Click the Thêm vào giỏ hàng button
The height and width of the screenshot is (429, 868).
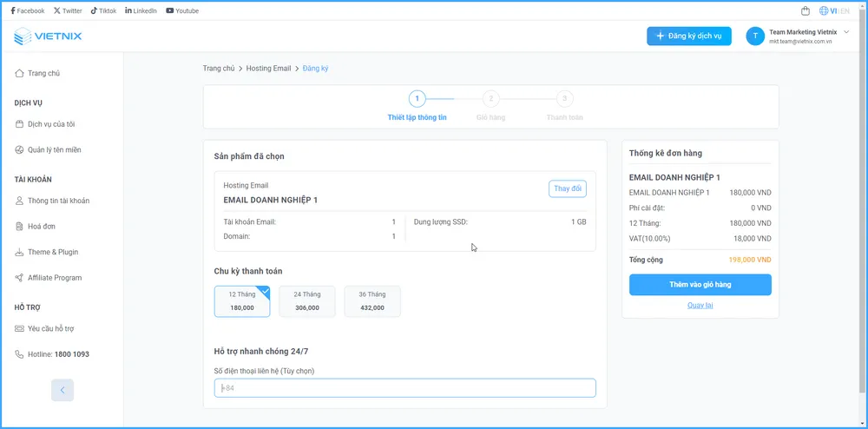pyautogui.click(x=700, y=285)
